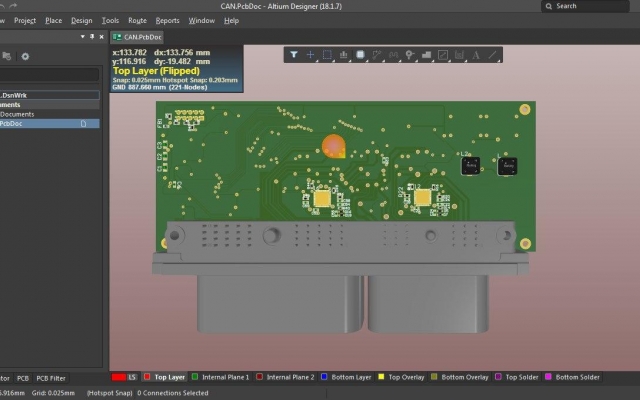Viewport: 640px width, 400px height.
Task: Toggle the Bottom Layer color box
Action: click(x=324, y=377)
